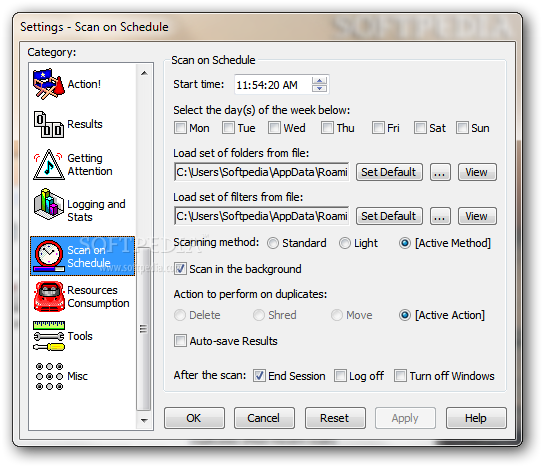
Task: Uncheck Scan in the background
Action: tap(180, 269)
